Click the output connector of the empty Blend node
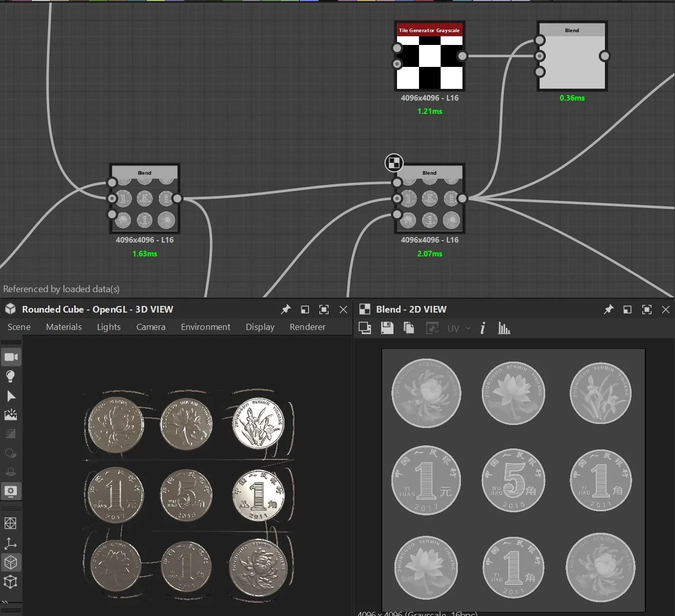This screenshot has width=675, height=616. pyautogui.click(x=604, y=56)
